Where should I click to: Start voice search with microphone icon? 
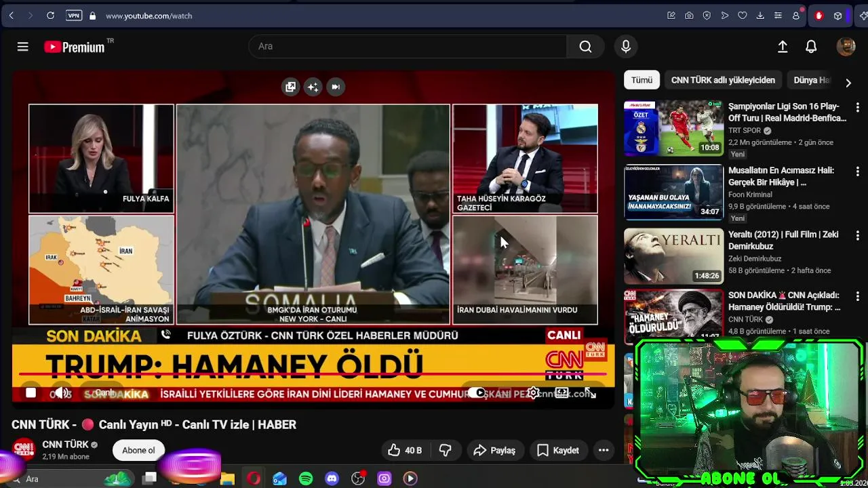pyautogui.click(x=626, y=46)
